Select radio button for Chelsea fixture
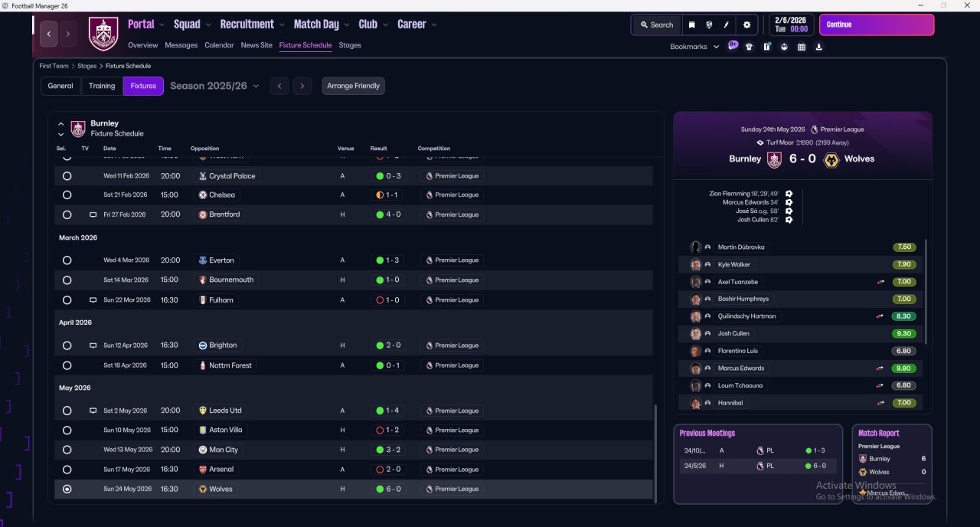 [x=67, y=195]
